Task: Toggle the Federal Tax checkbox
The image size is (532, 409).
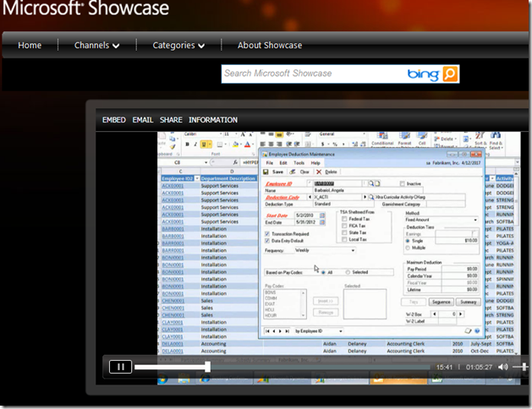Action: click(344, 219)
